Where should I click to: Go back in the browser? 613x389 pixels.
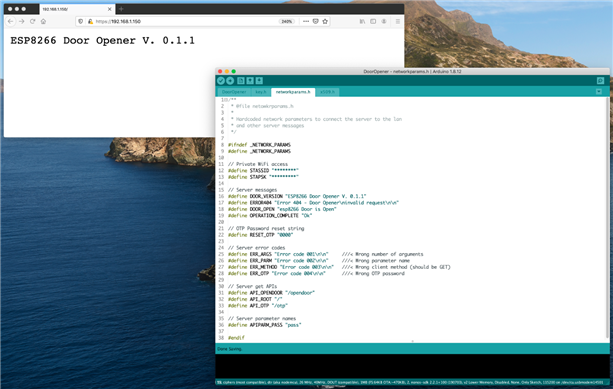pyautogui.click(x=11, y=22)
